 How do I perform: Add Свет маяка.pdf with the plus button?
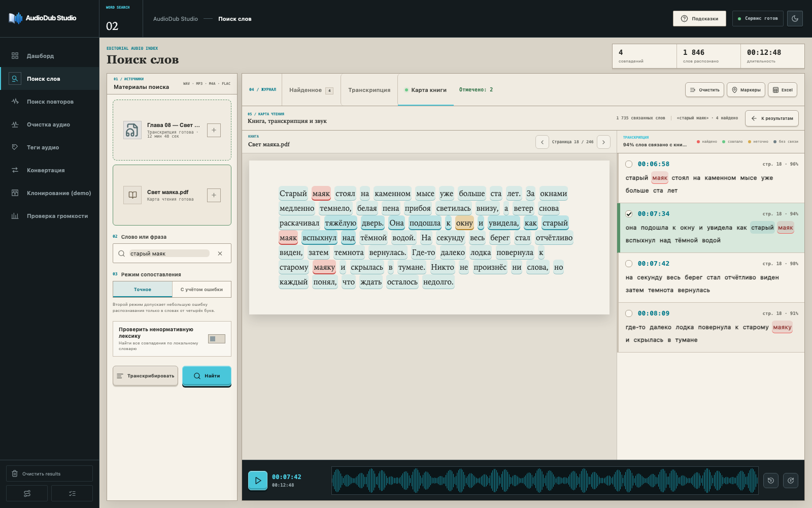pos(214,195)
